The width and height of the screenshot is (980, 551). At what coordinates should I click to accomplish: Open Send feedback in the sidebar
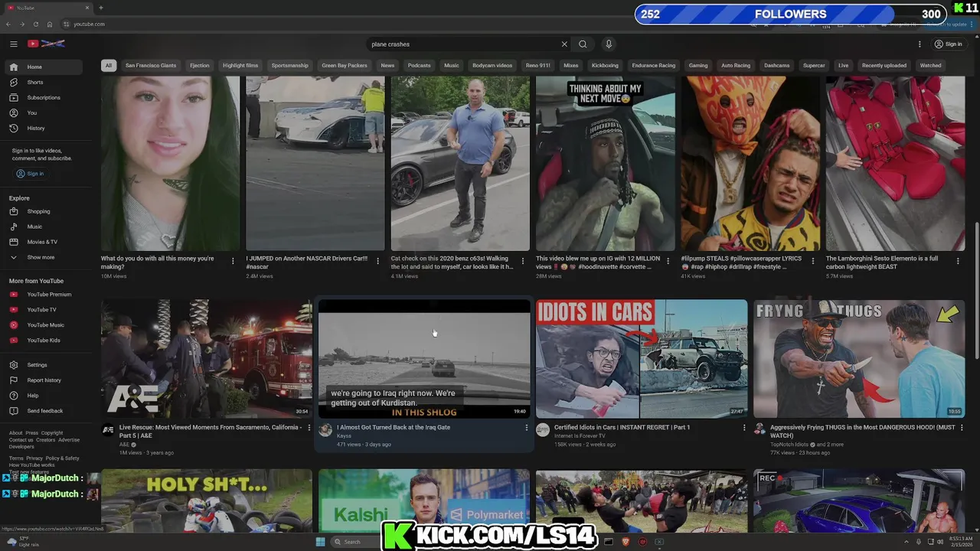tap(43, 411)
